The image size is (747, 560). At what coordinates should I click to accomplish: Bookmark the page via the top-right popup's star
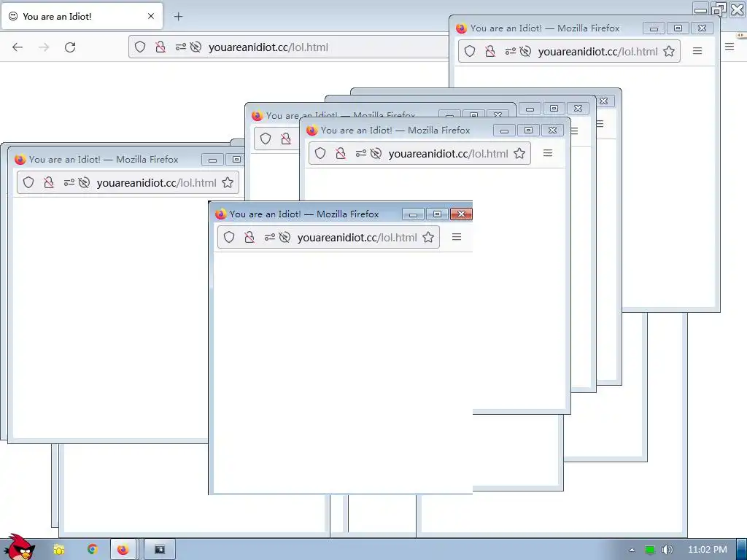(669, 51)
